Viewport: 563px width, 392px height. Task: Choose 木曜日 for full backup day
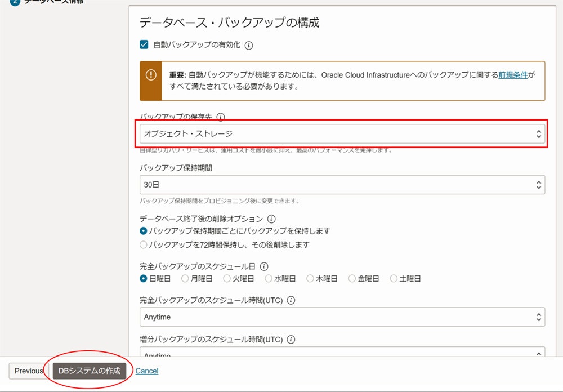pyautogui.click(x=310, y=278)
